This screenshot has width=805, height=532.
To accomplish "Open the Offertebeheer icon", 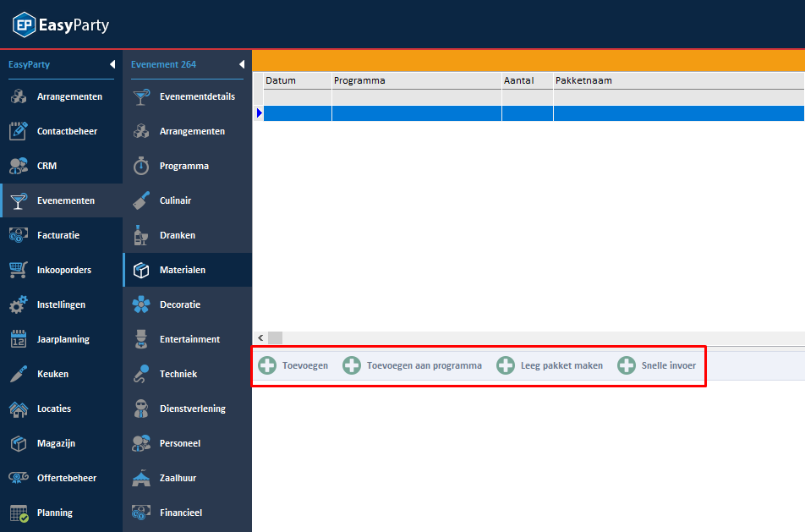I will pyautogui.click(x=19, y=478).
